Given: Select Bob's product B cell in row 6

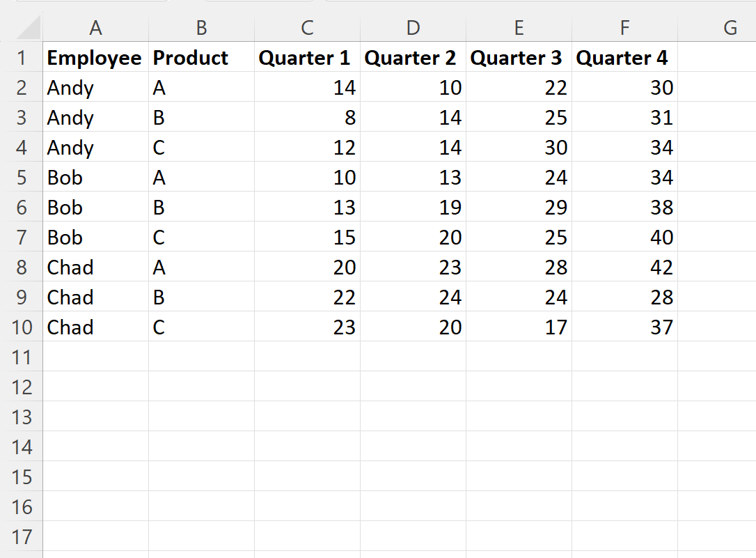Looking at the screenshot, I should (202, 208).
